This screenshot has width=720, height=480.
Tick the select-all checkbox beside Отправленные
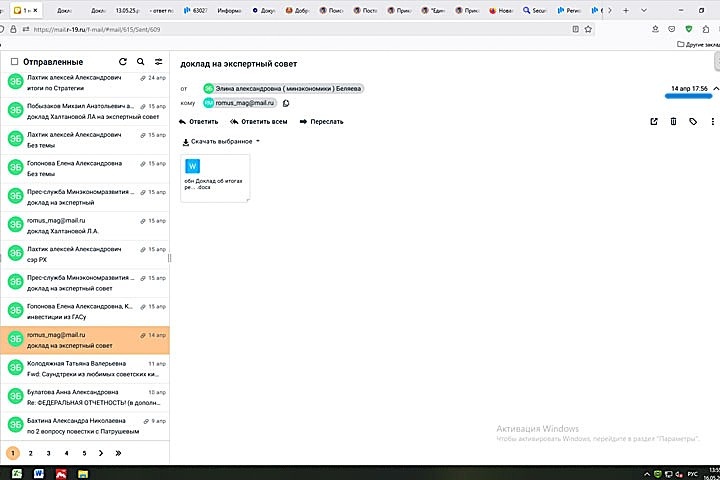click(14, 62)
